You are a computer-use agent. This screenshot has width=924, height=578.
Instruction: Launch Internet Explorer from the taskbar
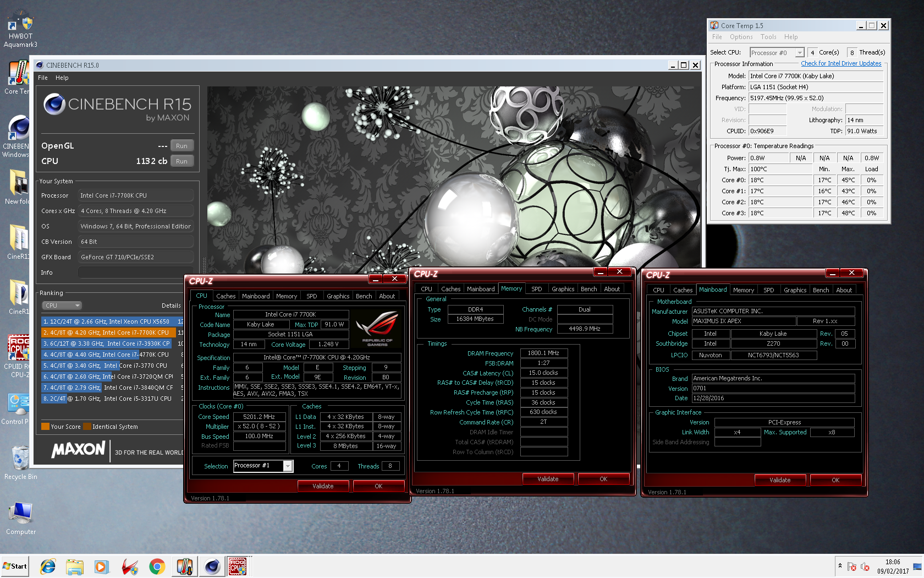48,566
